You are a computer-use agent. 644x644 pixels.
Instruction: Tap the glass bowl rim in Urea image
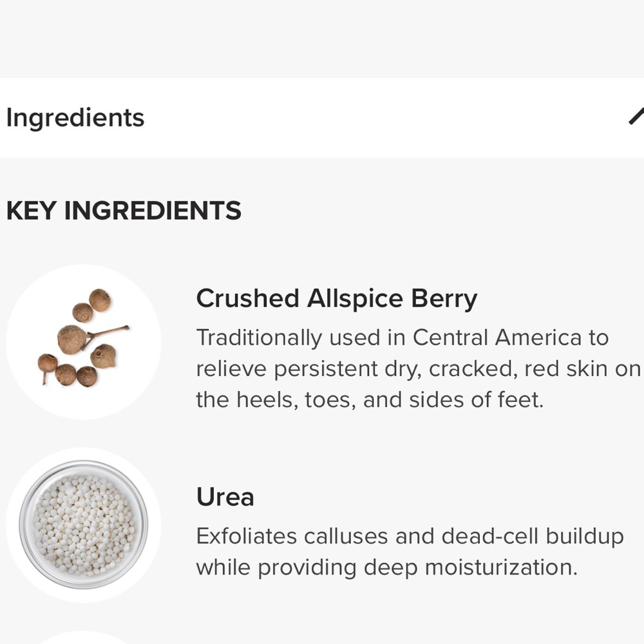[x=83, y=463]
